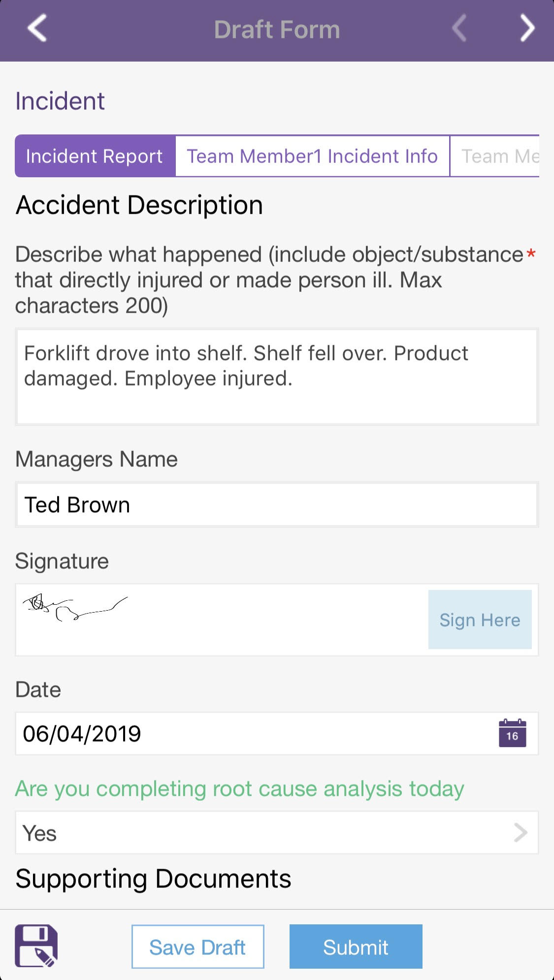The width and height of the screenshot is (554, 980).
Task: Tap the drawn signature in signature box
Action: [75, 607]
